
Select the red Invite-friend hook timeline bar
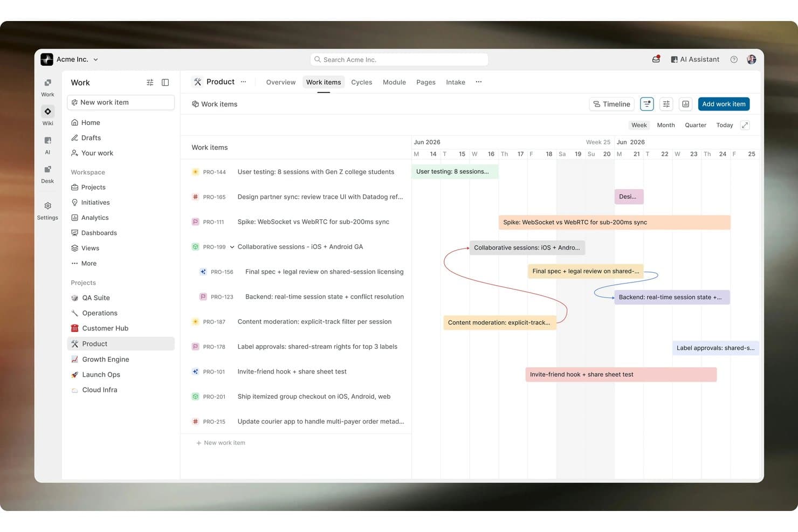[x=621, y=375]
